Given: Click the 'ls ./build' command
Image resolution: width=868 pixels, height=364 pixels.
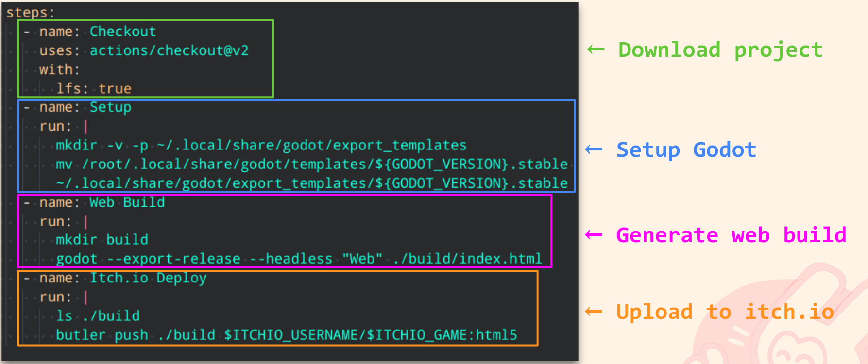Looking at the screenshot, I should (98, 316).
